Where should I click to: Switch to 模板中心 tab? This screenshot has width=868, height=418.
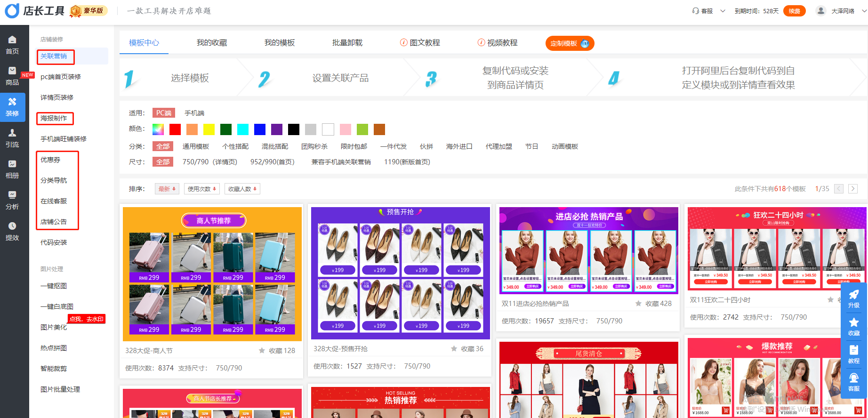144,43
